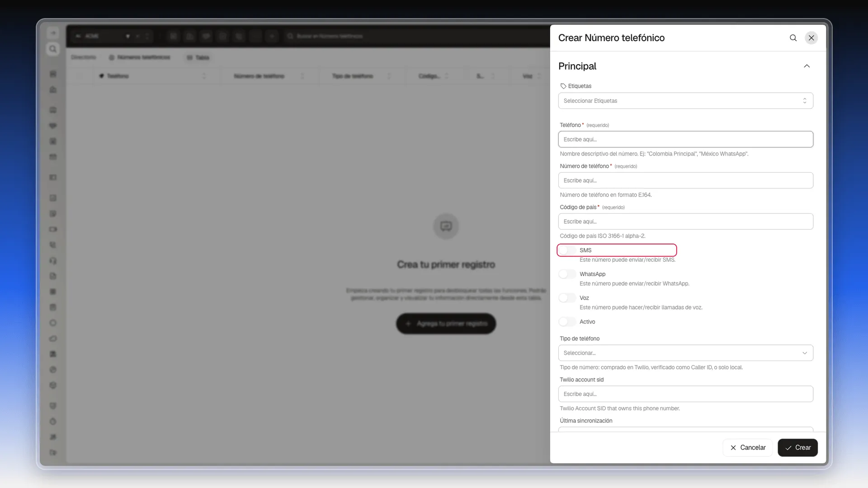Image resolution: width=868 pixels, height=488 pixels.
Task: Close the Crear Número telefónico panel
Action: coord(811,38)
